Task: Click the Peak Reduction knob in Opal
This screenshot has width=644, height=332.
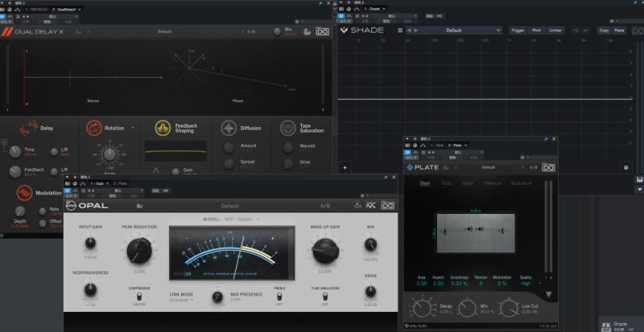Action: point(139,252)
